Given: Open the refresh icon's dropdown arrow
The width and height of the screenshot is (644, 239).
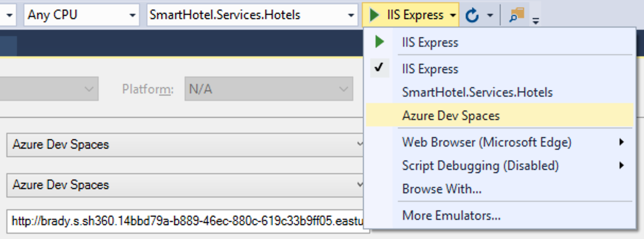Looking at the screenshot, I should [490, 15].
